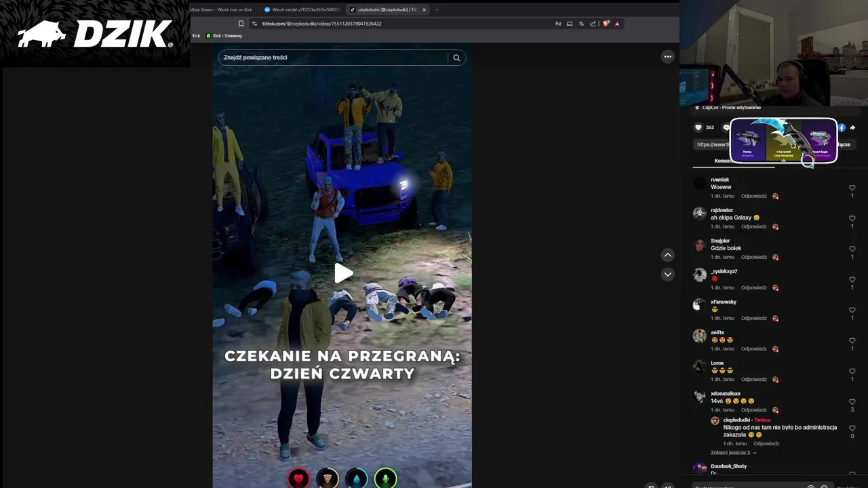Like _rysiekxyz7's comment
This screenshot has width=868, height=488.
852,279
